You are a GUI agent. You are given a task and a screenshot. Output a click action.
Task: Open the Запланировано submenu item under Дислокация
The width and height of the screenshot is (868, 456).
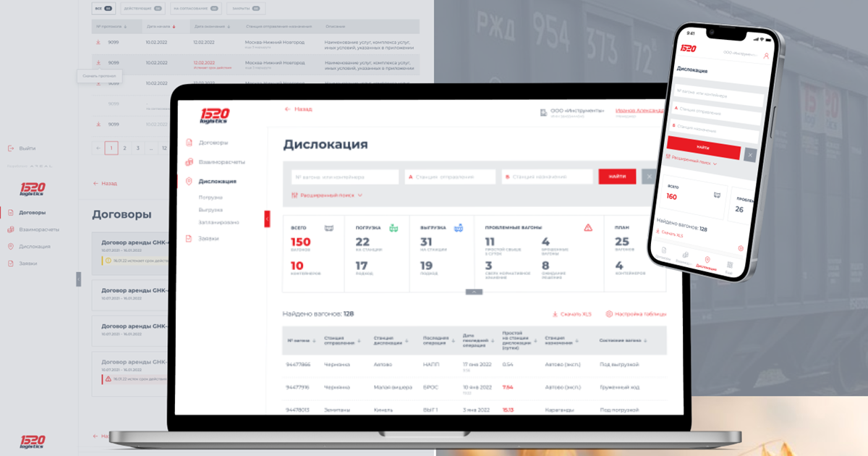point(218,222)
